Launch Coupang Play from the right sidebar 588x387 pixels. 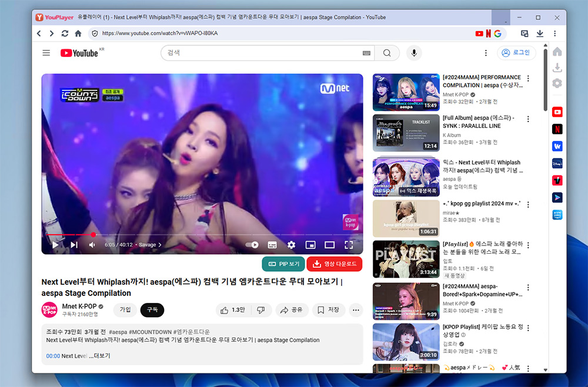click(x=557, y=197)
